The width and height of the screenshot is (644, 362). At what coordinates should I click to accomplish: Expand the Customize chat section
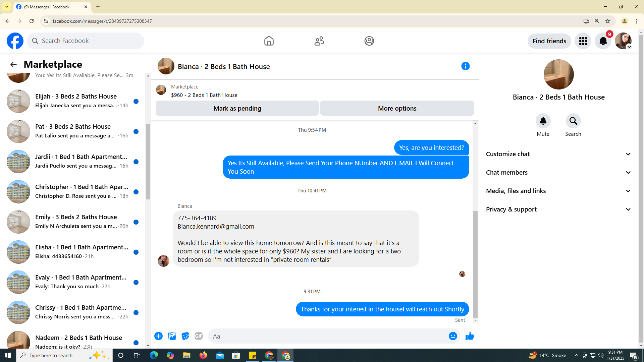(558, 154)
